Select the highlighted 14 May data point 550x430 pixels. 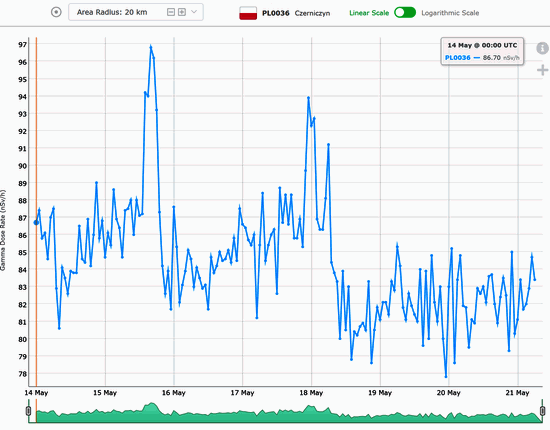click(x=36, y=222)
